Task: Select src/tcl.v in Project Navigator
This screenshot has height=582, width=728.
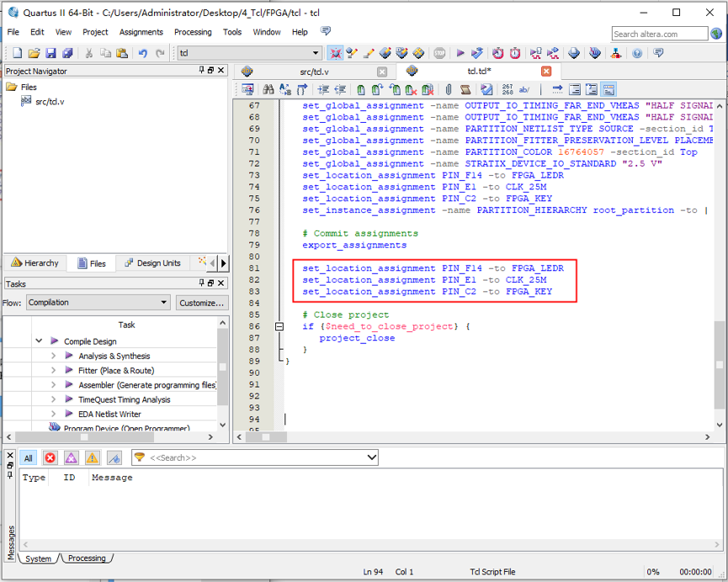Action: [x=49, y=101]
